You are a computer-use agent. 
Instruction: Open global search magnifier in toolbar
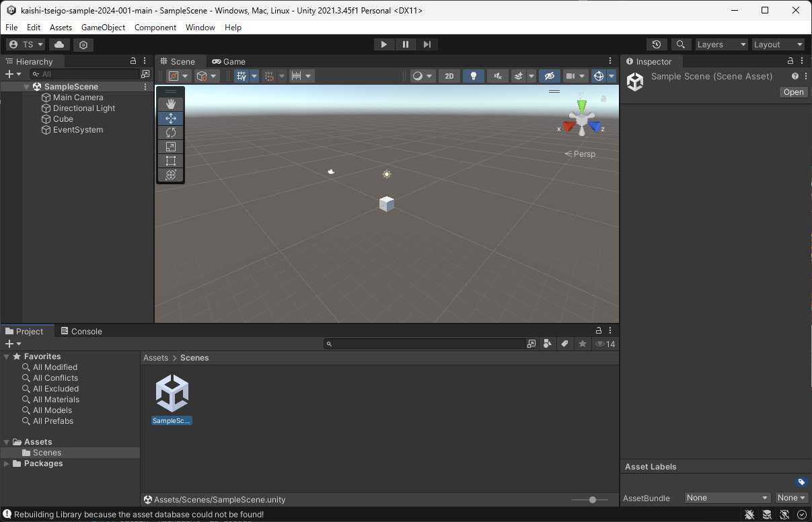pos(681,44)
